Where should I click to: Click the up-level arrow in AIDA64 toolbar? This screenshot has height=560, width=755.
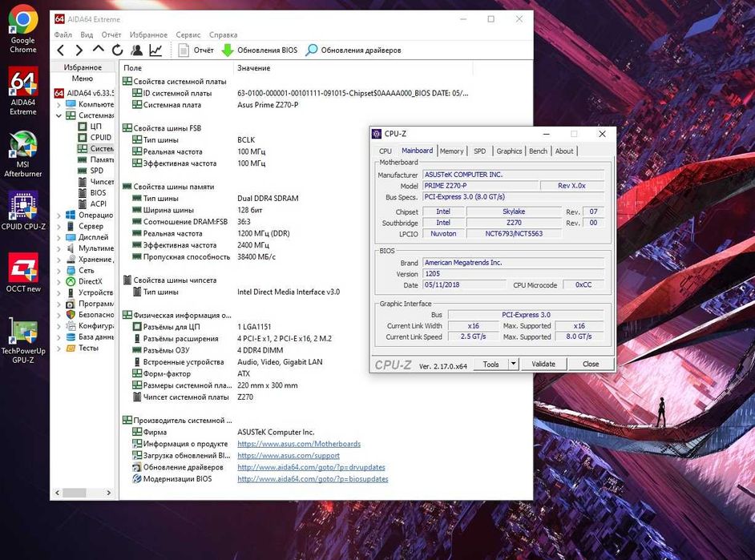click(x=99, y=50)
